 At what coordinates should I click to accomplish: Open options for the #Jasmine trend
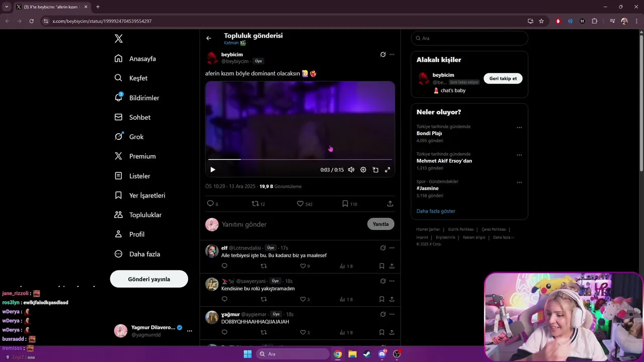519,183
